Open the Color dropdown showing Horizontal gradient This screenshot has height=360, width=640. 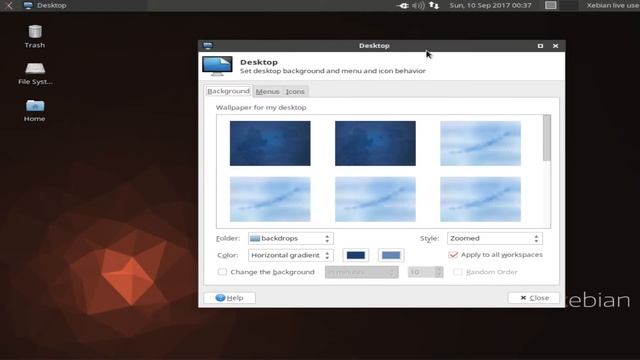(290, 255)
